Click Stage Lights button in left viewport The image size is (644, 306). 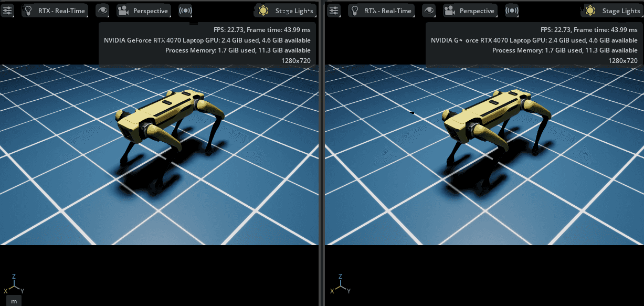[x=286, y=10]
